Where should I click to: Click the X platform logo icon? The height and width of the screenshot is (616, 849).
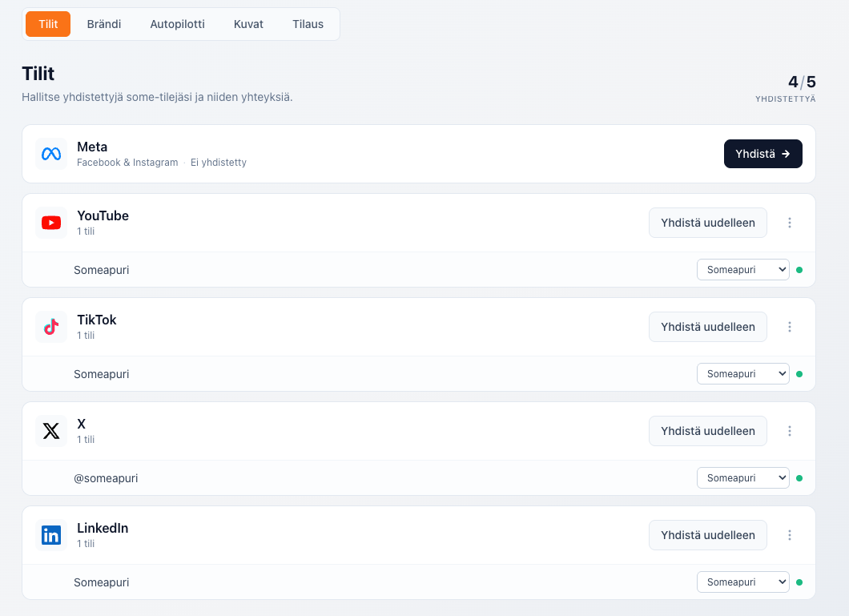(51, 432)
